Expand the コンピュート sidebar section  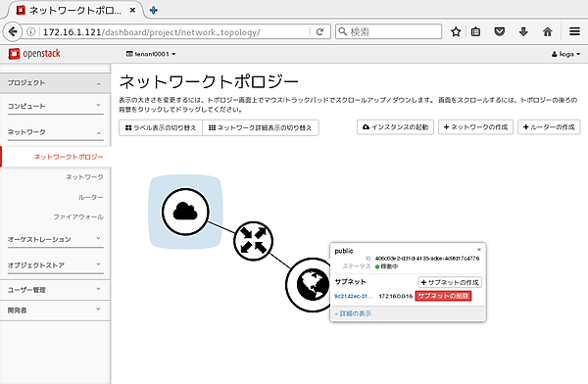pyautogui.click(x=55, y=106)
